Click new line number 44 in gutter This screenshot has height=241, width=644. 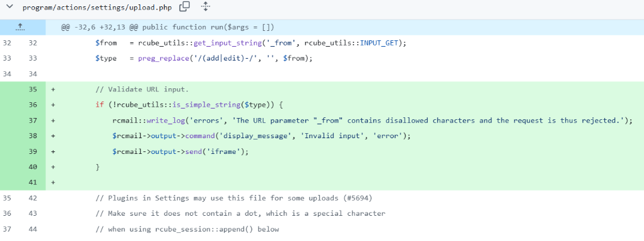point(33,229)
